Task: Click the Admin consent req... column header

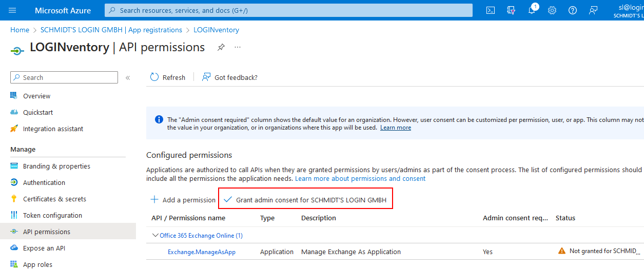Action: [516, 218]
